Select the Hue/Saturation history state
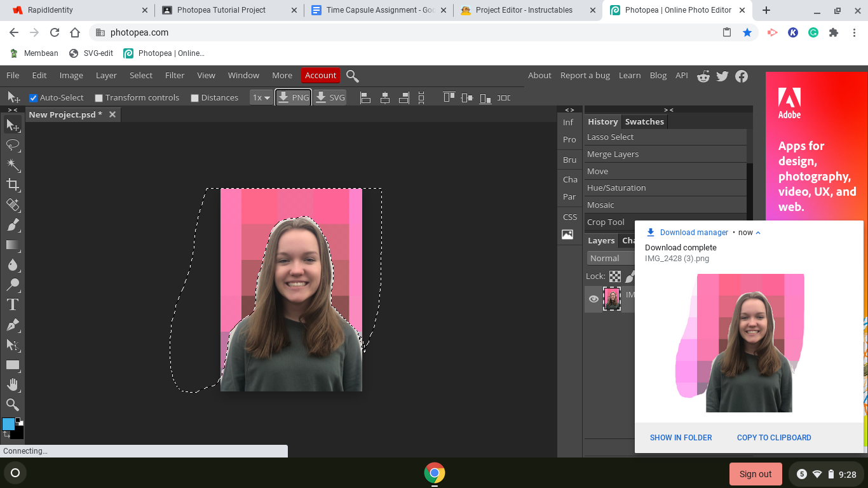868x488 pixels. pyautogui.click(x=616, y=187)
